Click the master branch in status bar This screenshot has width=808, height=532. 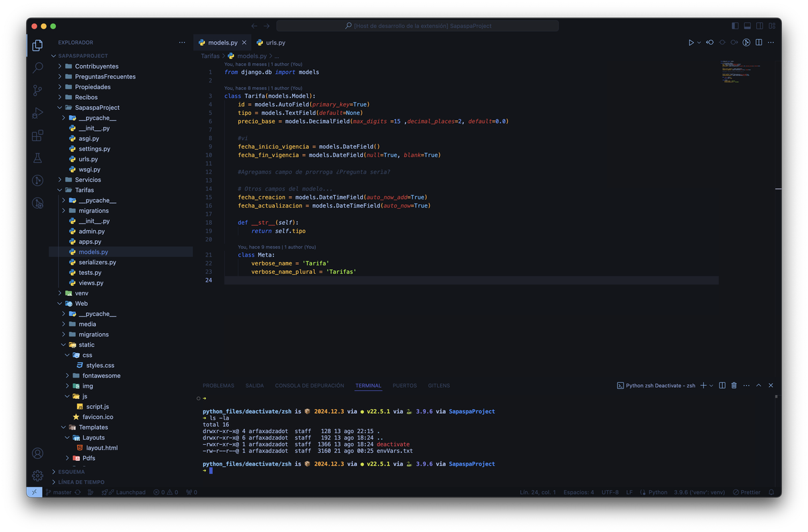[59, 492]
